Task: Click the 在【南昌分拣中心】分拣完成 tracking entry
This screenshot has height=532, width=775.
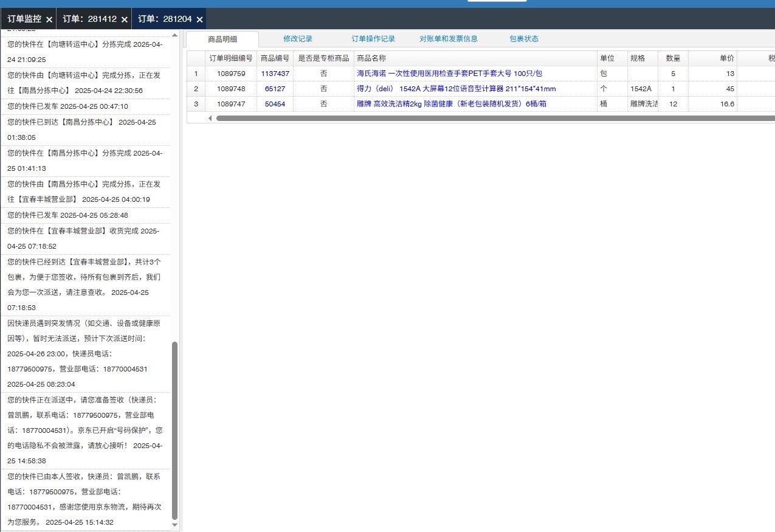Action: 85,161
